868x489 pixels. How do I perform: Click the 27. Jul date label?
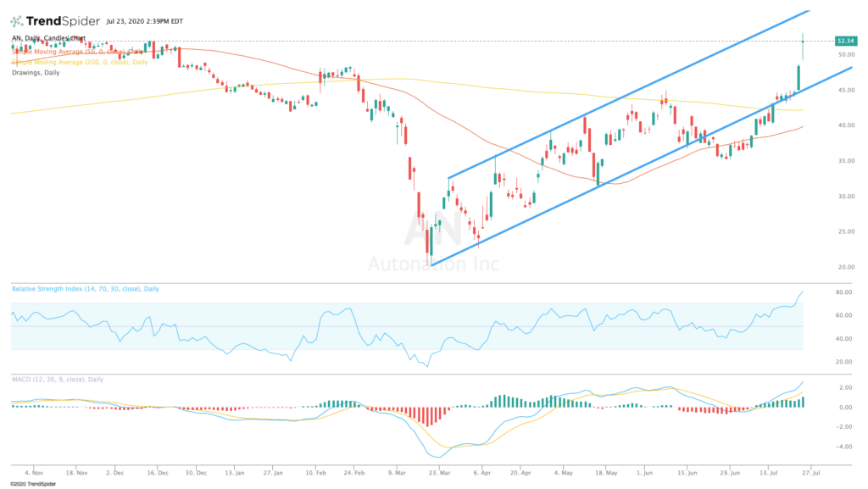pos(810,473)
